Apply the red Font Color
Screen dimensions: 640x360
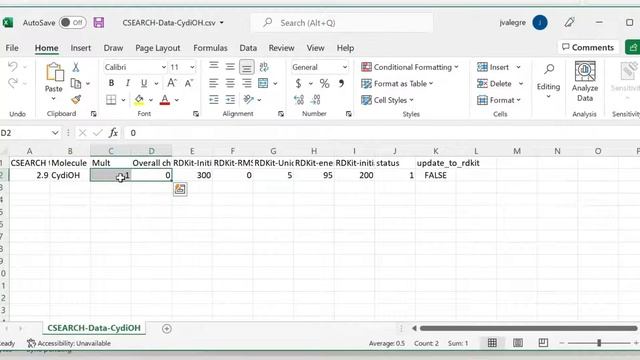pos(165,100)
